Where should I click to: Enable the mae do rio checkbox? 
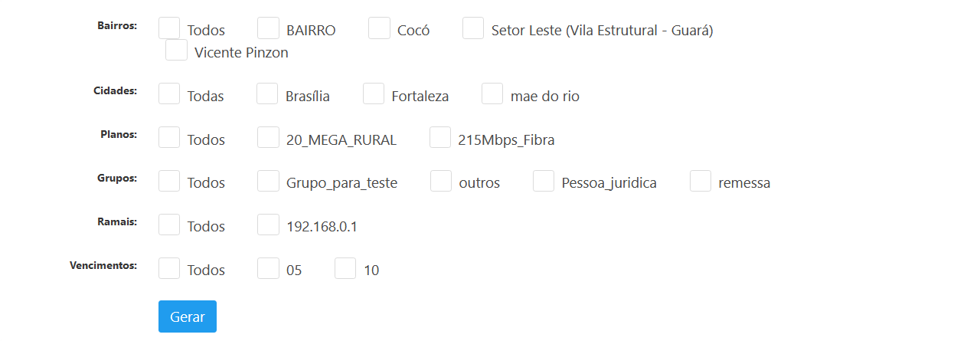[492, 94]
